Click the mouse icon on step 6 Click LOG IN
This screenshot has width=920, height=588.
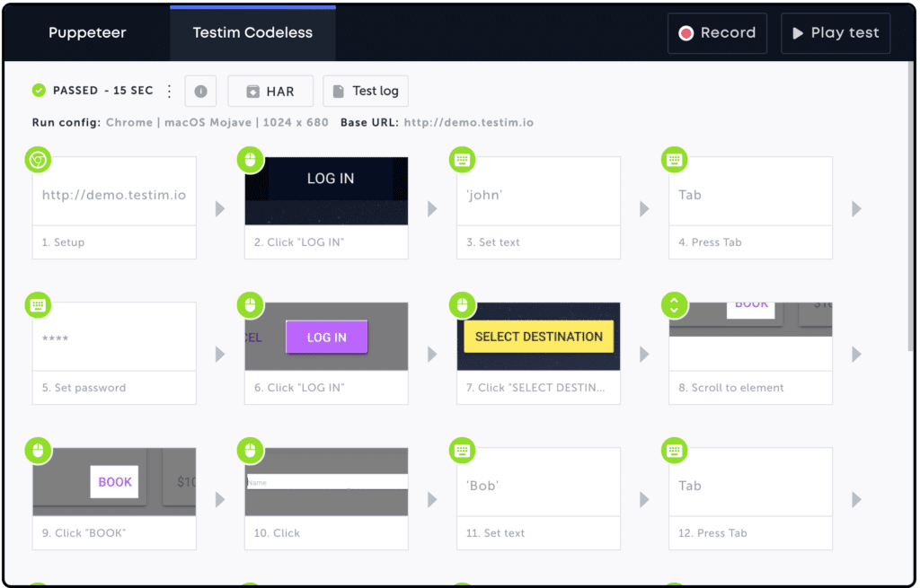click(251, 305)
